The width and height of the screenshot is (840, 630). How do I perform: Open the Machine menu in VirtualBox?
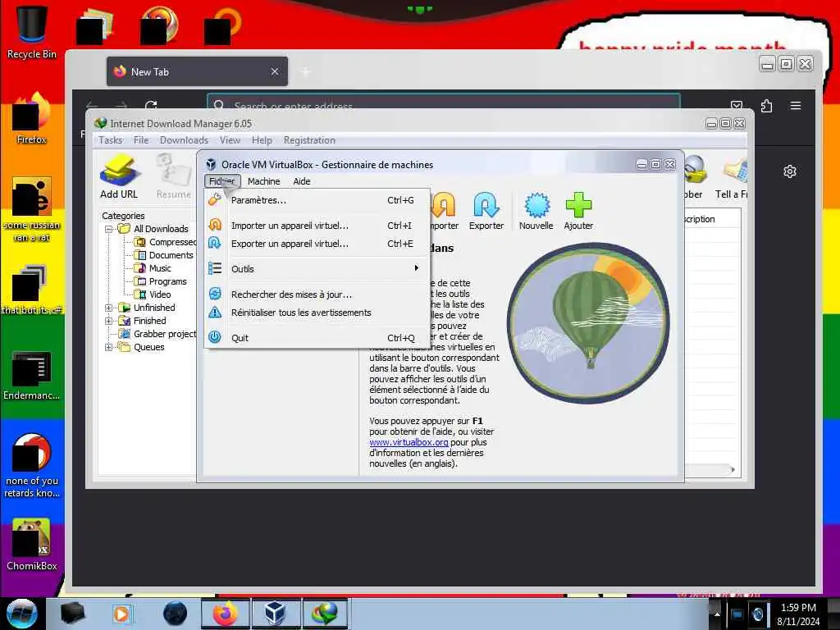click(x=263, y=181)
